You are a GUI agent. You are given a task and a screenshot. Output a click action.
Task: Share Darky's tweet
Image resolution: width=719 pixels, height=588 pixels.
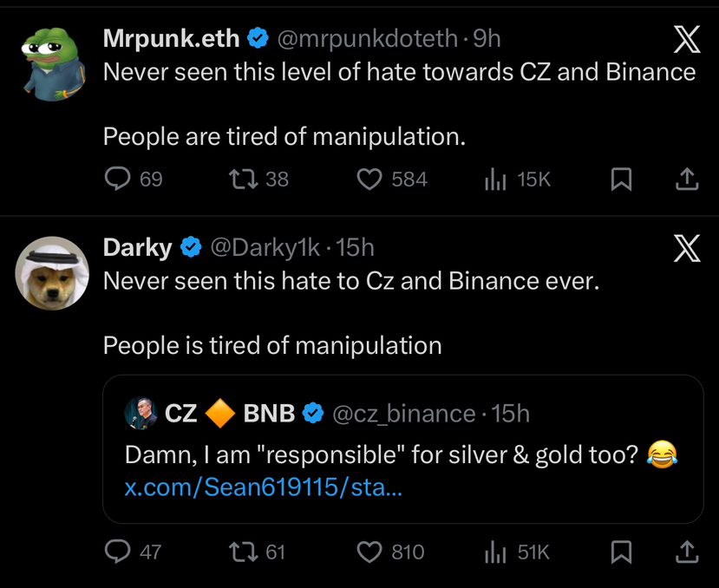click(686, 552)
